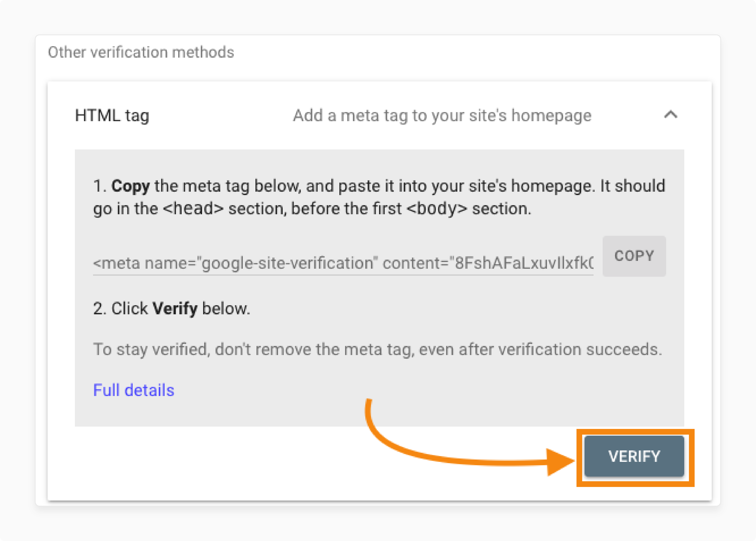Click the VERIFY button
This screenshot has height=541, width=756.
(x=634, y=456)
